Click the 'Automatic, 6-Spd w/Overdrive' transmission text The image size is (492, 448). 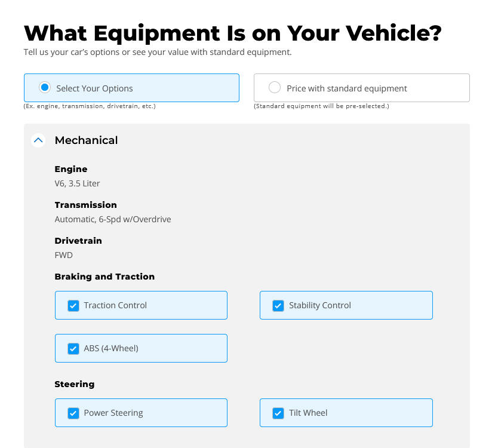click(x=113, y=219)
